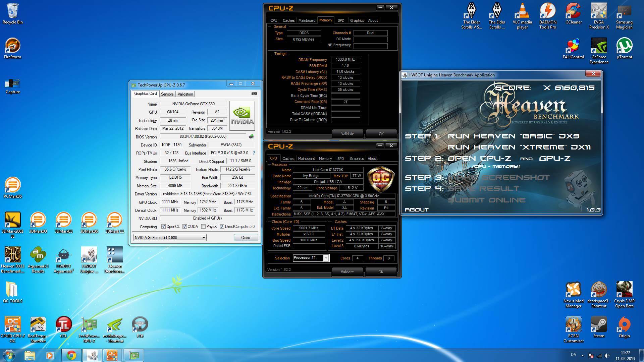Open Samsung Magician icon
This screenshot has height=362, width=644.
point(624,16)
